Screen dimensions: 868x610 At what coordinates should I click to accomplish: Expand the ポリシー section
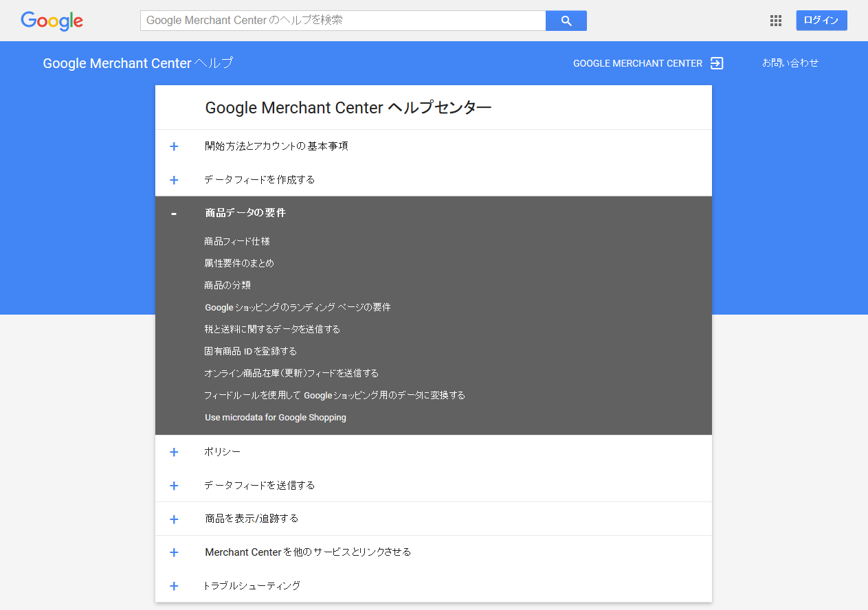coord(222,452)
